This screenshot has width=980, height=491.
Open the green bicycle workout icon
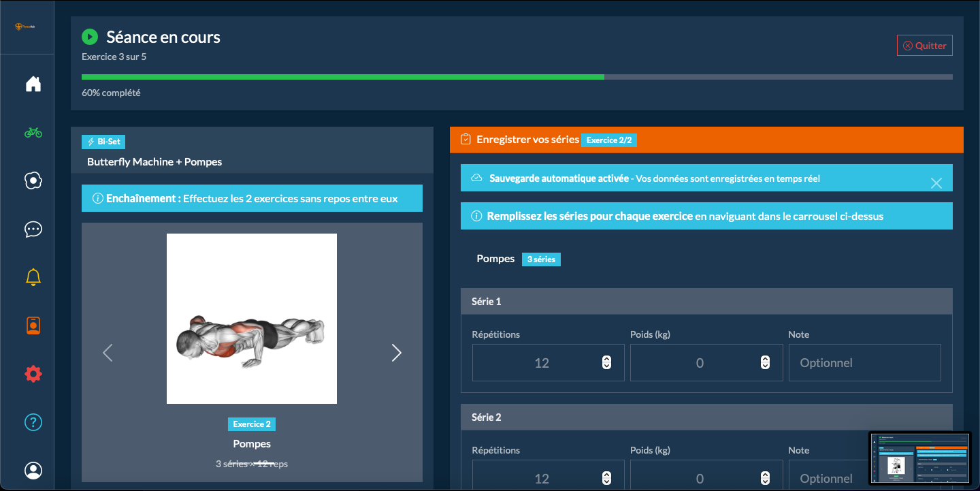tap(33, 132)
